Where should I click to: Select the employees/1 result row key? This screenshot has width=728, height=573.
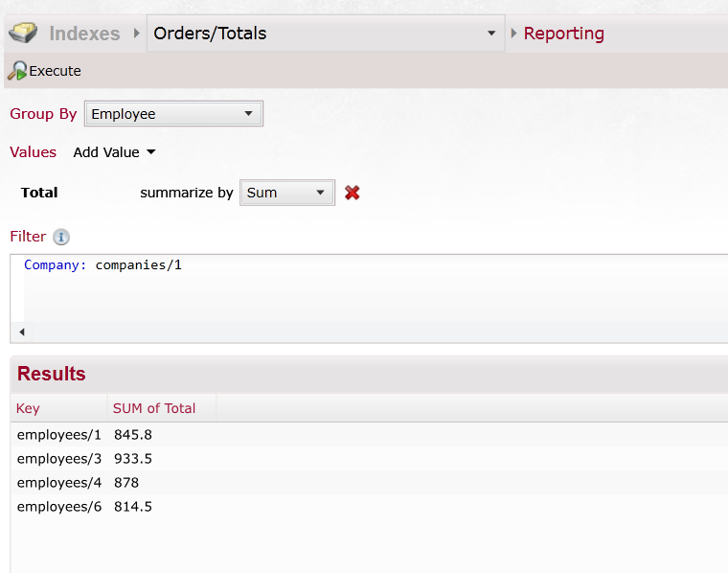click(x=59, y=435)
